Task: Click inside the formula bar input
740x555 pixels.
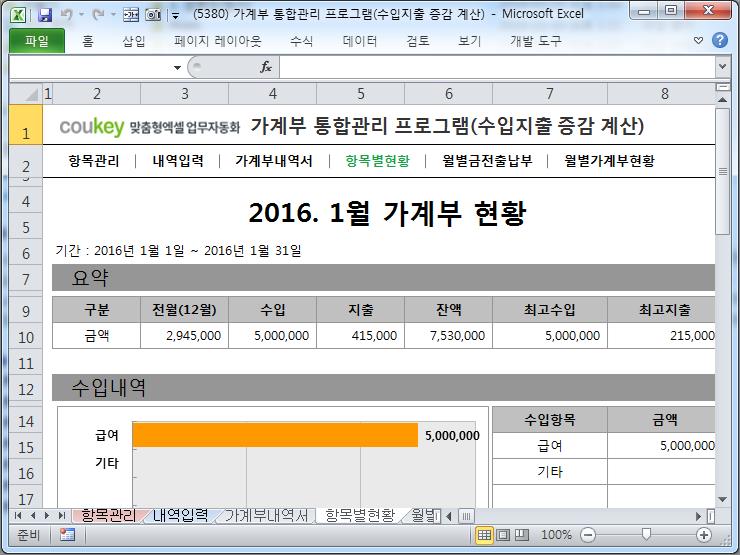Action: (x=497, y=67)
